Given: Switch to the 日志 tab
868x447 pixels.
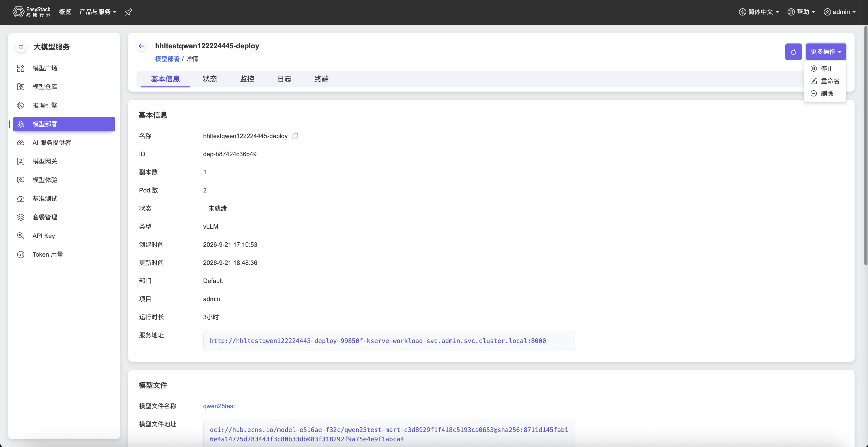Looking at the screenshot, I should 284,79.
